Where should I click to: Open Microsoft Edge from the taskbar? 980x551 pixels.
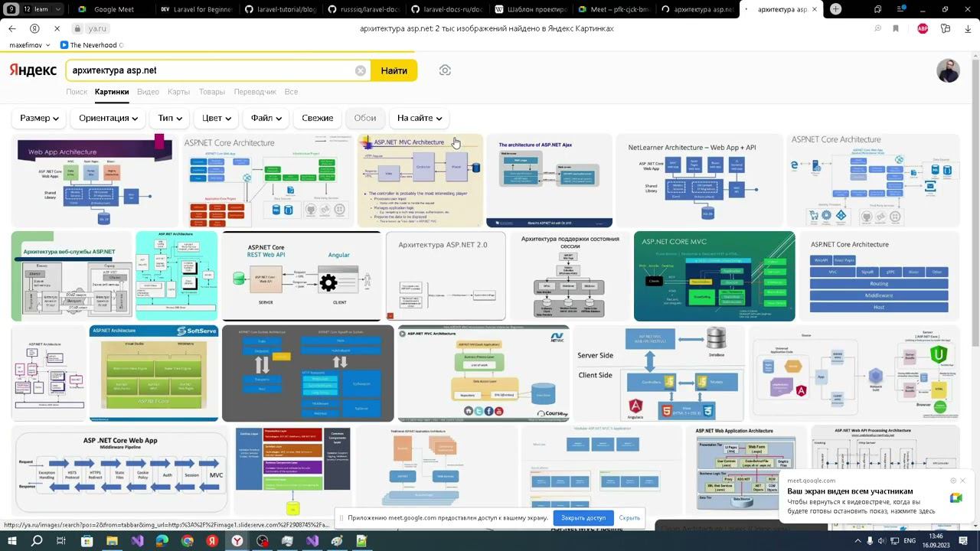click(x=162, y=541)
